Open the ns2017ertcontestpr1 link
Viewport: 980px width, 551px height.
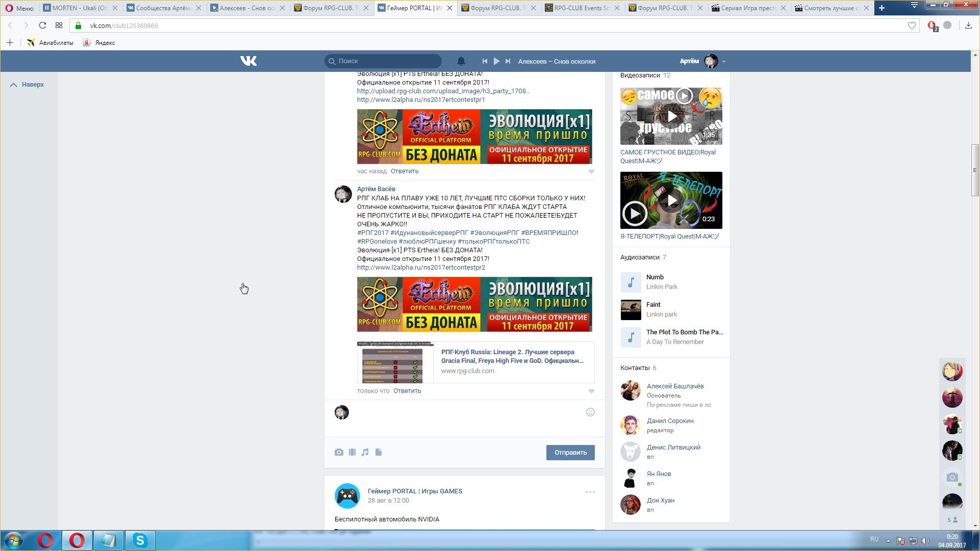click(x=421, y=100)
